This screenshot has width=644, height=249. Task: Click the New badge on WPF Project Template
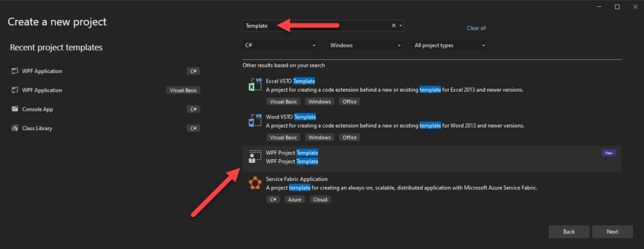tap(609, 153)
